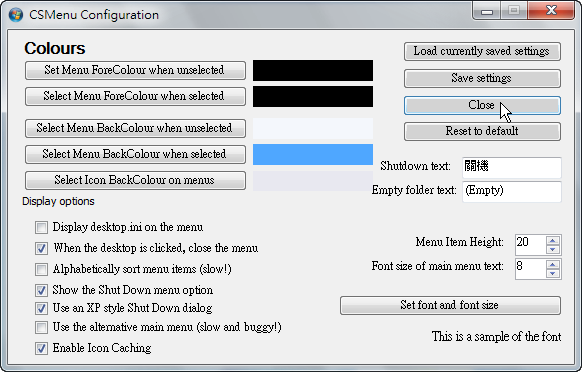Click the Shutdown text input field
582x372 pixels.
click(512, 167)
